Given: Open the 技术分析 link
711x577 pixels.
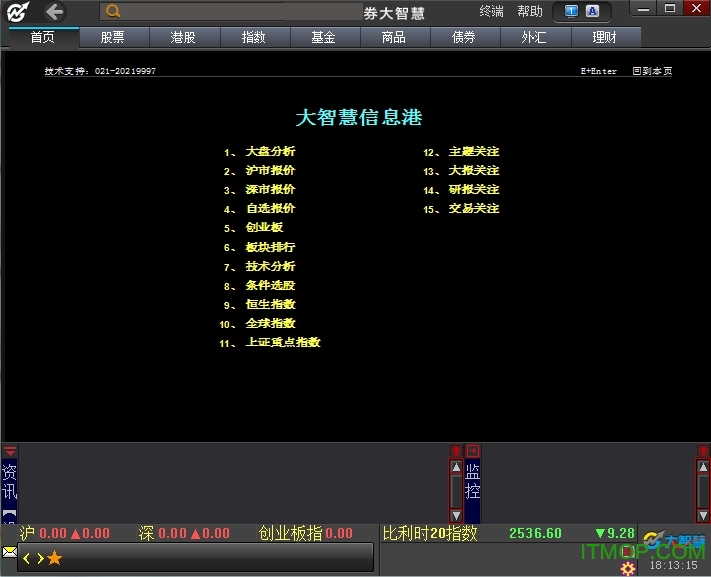Looking at the screenshot, I should 270,266.
